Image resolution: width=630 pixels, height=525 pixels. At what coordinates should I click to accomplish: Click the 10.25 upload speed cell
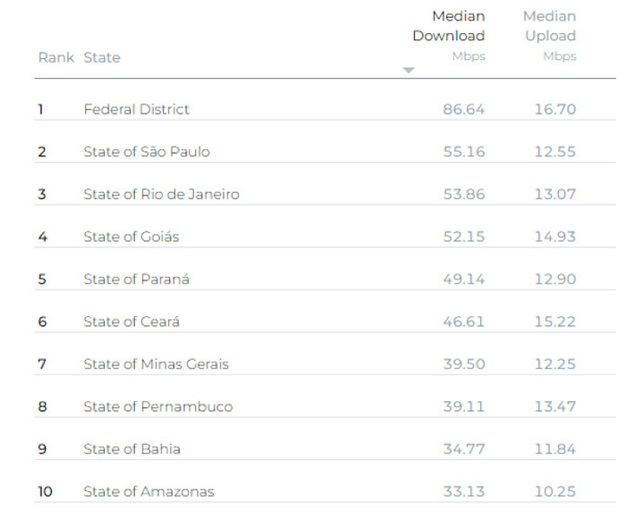(555, 491)
